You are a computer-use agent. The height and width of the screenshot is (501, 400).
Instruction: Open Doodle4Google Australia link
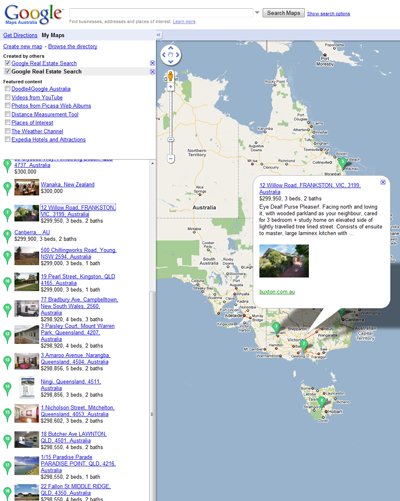[41, 89]
